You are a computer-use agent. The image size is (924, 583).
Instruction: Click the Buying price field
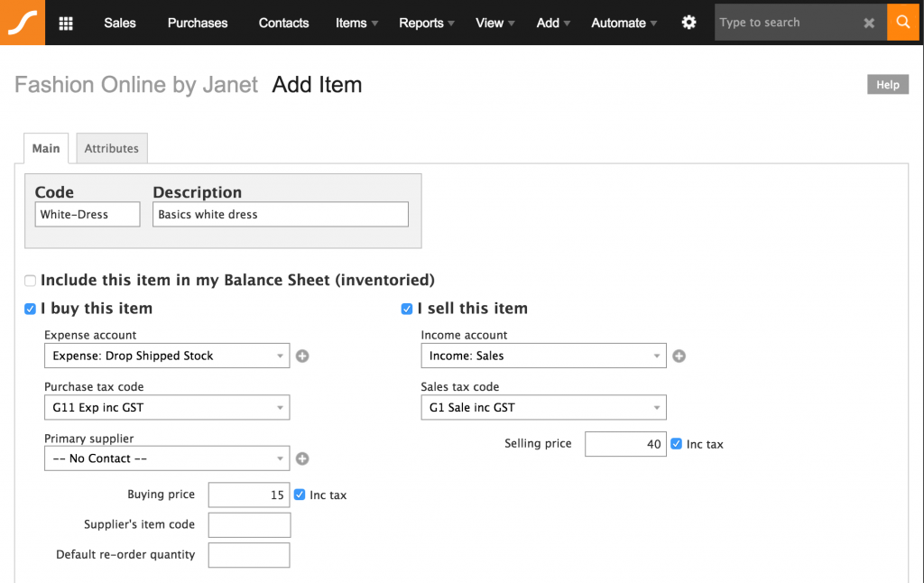tap(249, 495)
